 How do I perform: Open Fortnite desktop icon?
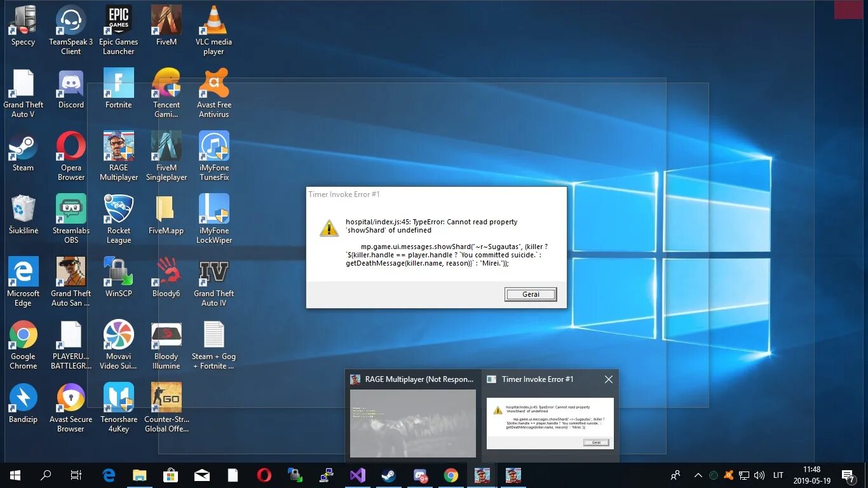[x=119, y=89]
